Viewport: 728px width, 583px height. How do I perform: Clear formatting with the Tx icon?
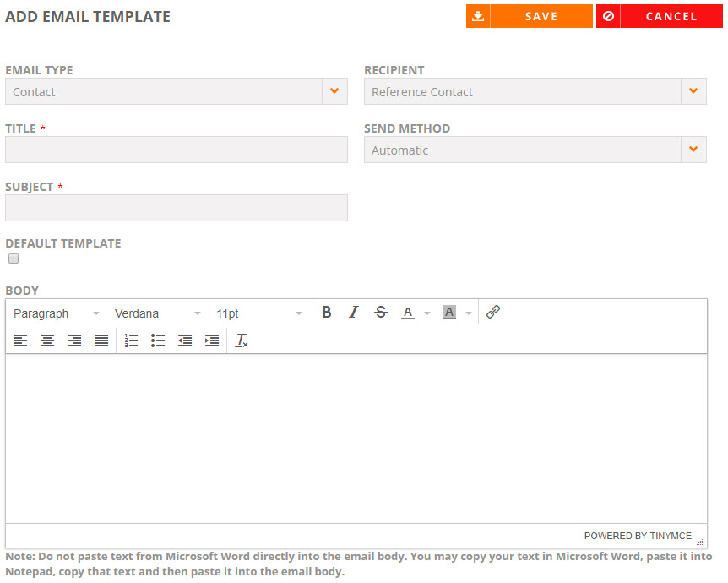tap(242, 341)
